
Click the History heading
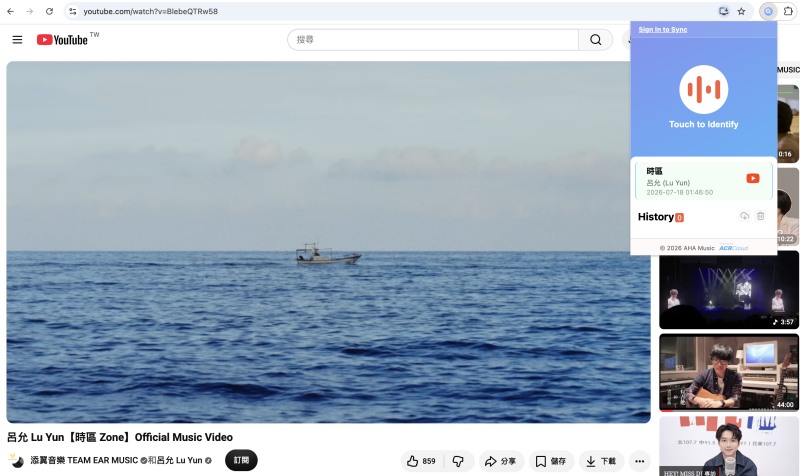click(x=656, y=217)
